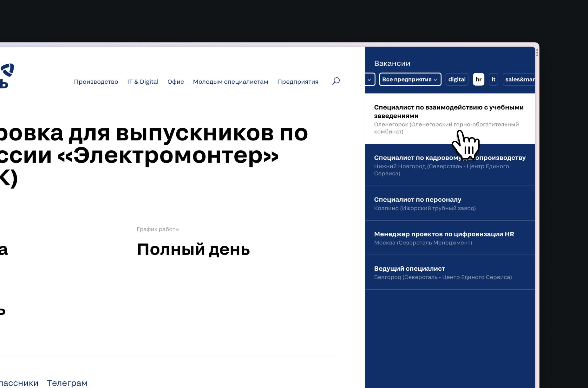Select 'Молодым специалистам' in the navigation

(230, 82)
